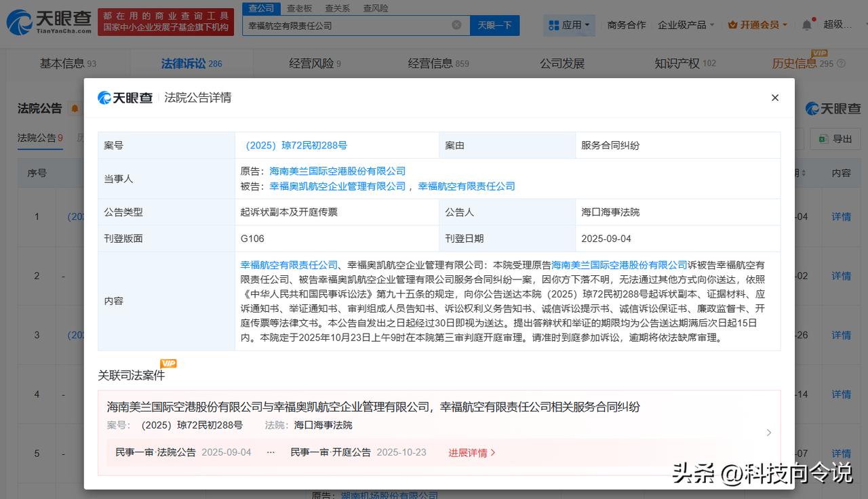Viewport: 868px width, 499px height.
Task: Click the 天眼查 logo in header
Action: [x=49, y=22]
